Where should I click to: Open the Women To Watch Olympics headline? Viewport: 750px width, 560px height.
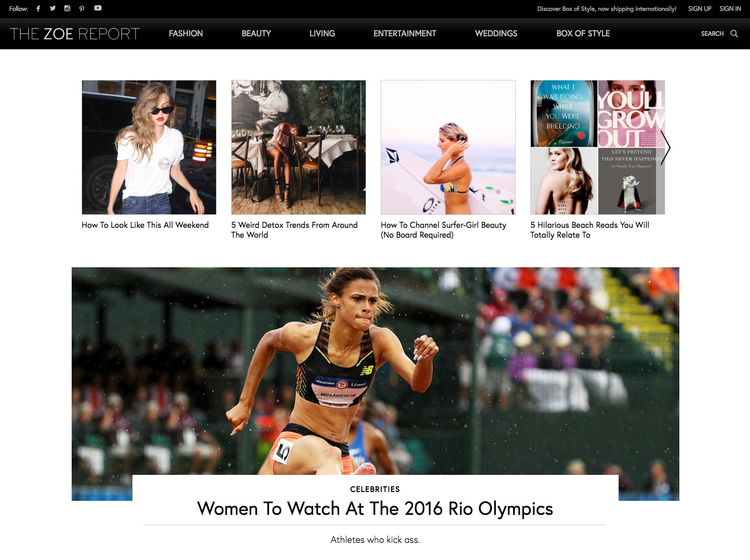coord(375,509)
